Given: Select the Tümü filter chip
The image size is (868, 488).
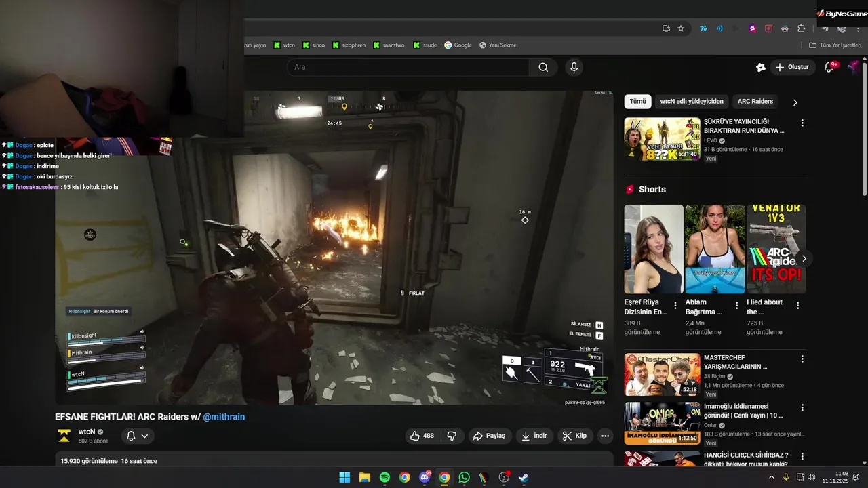Looking at the screenshot, I should [x=637, y=102].
